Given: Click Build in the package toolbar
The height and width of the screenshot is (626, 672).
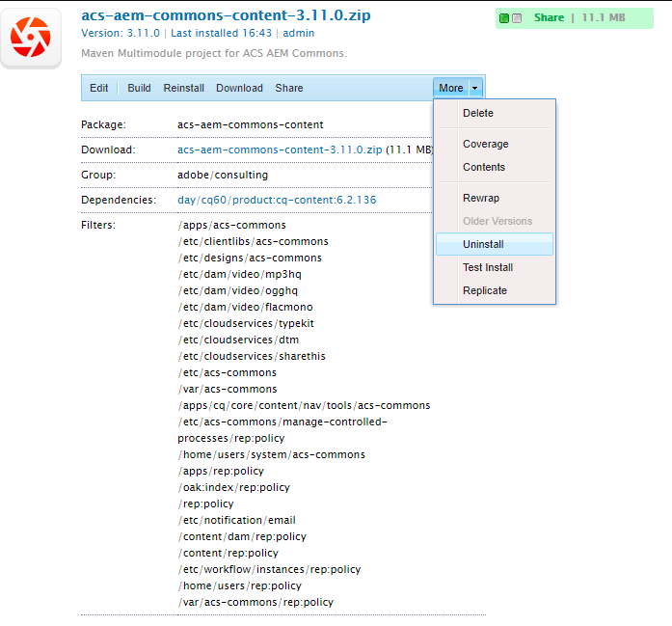Looking at the screenshot, I should click(x=139, y=88).
